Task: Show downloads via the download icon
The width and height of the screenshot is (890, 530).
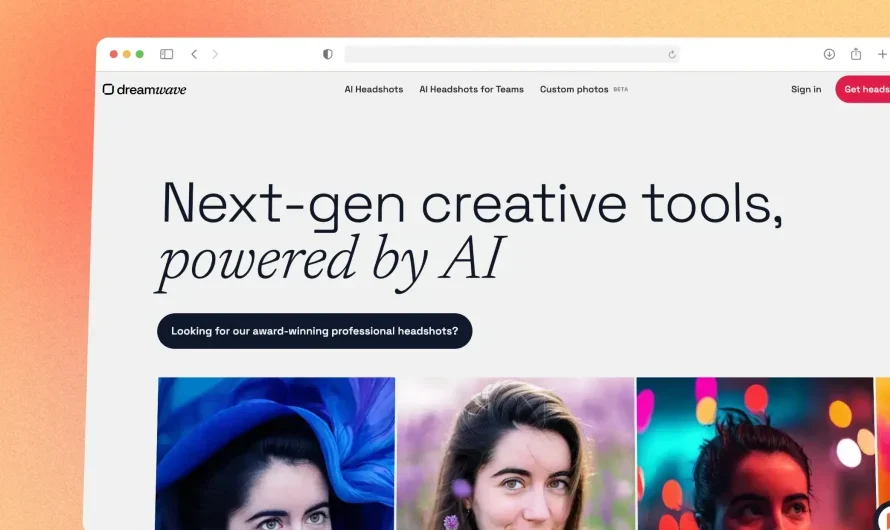Action: click(x=829, y=54)
